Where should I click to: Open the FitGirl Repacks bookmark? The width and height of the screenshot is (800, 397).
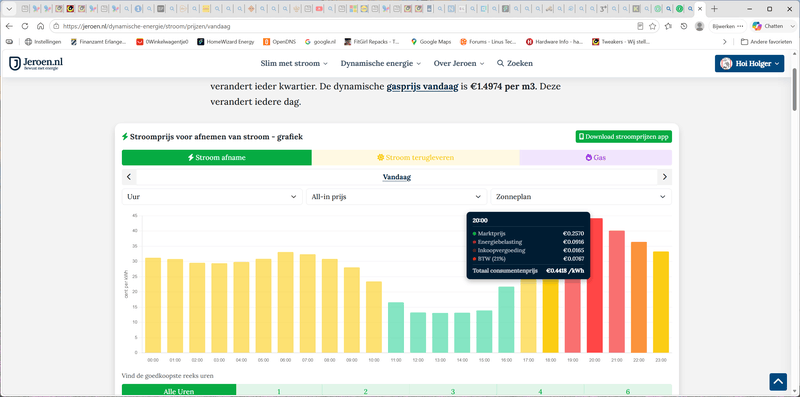[372, 42]
